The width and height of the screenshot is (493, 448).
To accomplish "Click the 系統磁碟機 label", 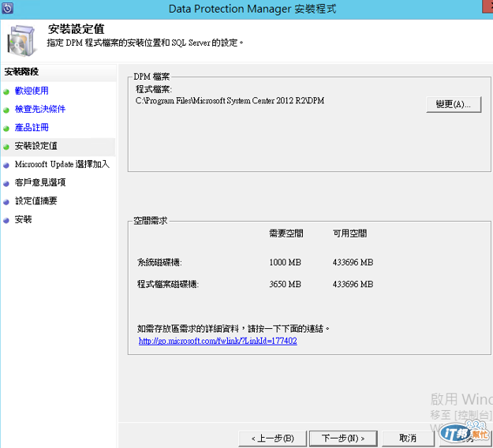I will point(159,262).
